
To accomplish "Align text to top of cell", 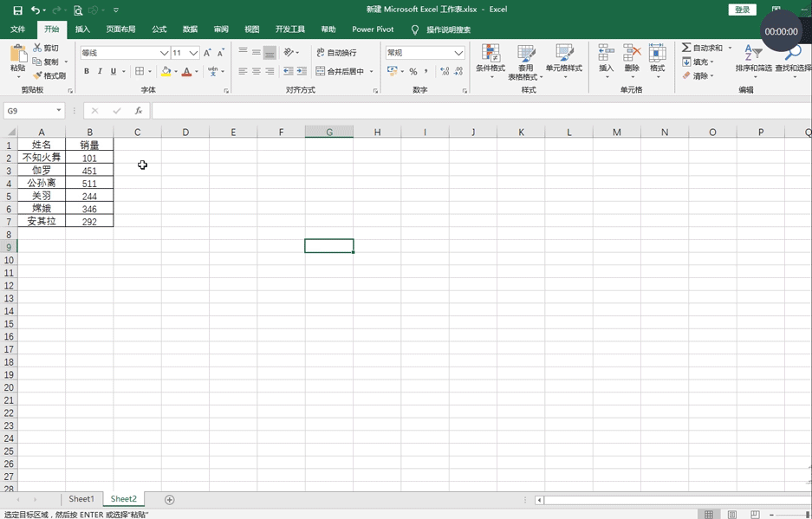I will 243,52.
